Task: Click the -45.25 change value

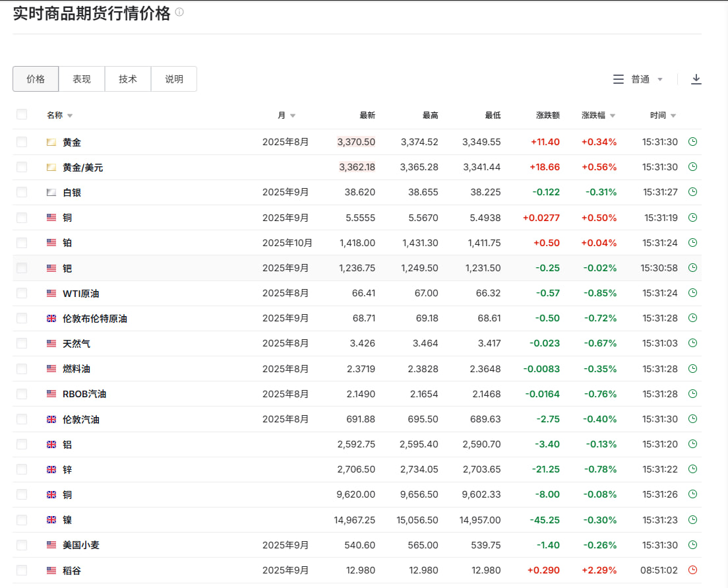Action: pyautogui.click(x=545, y=519)
